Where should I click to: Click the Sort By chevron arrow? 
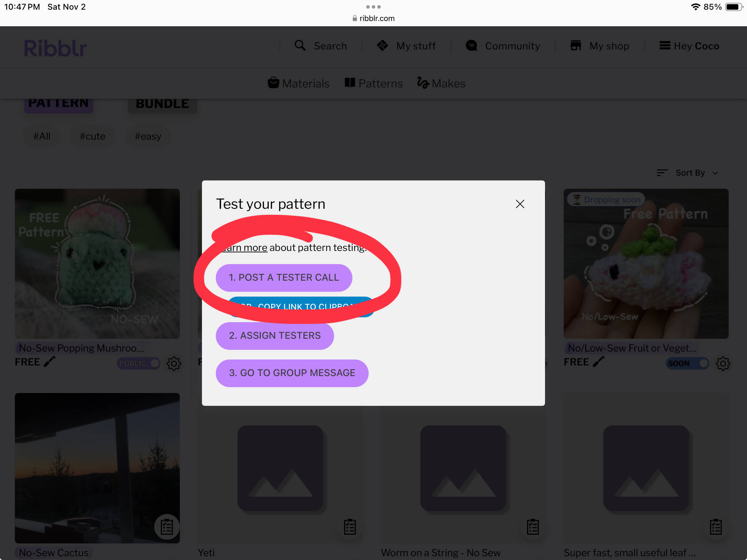coord(715,173)
